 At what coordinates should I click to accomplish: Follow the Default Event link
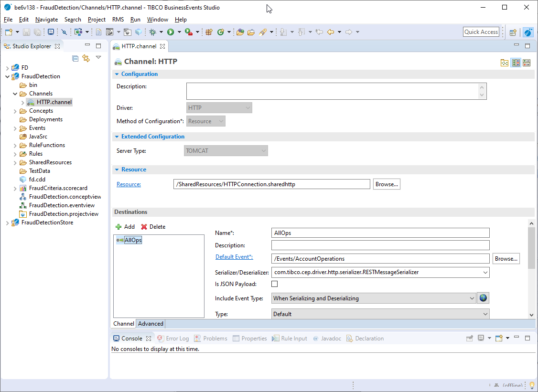(x=234, y=257)
